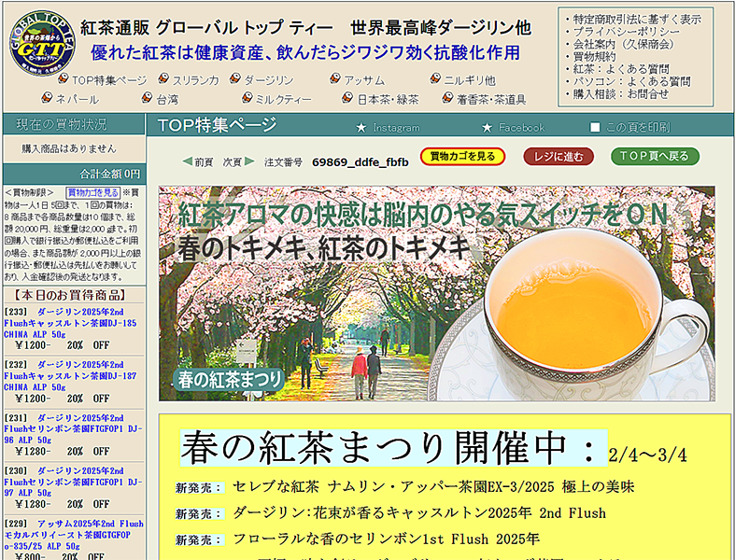The width and height of the screenshot is (735, 560).
Task: Open パソコン：よくある質問 link
Action: (631, 81)
